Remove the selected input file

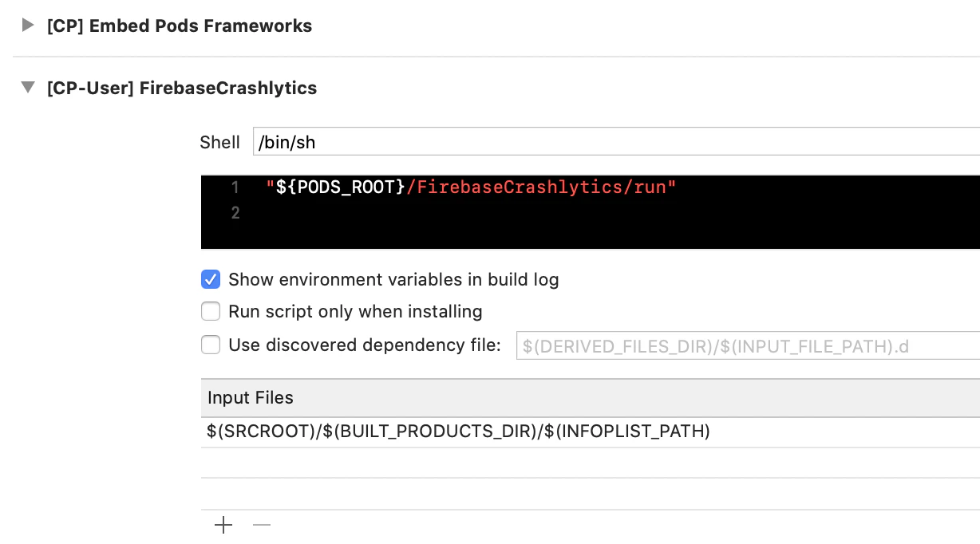pyautogui.click(x=262, y=525)
